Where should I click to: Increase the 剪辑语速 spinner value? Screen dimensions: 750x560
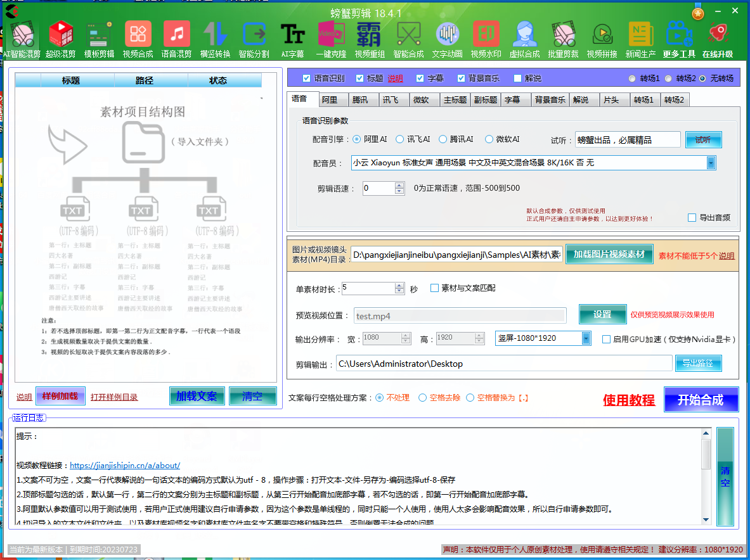pyautogui.click(x=399, y=185)
